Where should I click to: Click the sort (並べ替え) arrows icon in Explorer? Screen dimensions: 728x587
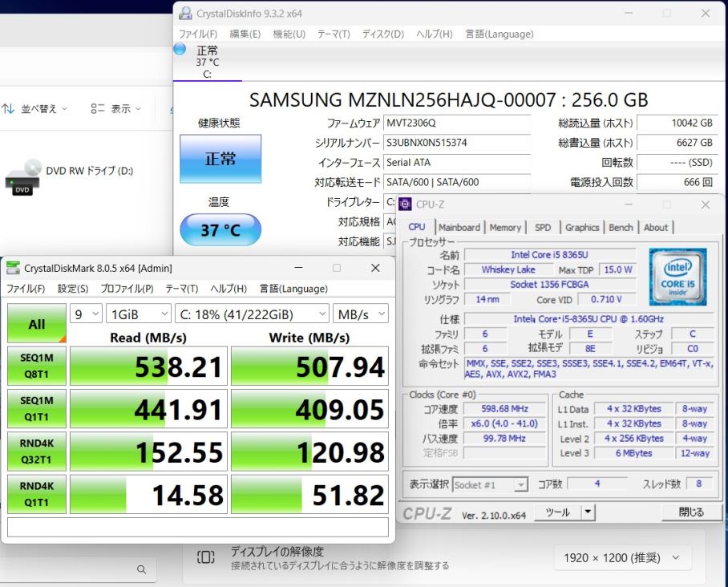[8, 109]
